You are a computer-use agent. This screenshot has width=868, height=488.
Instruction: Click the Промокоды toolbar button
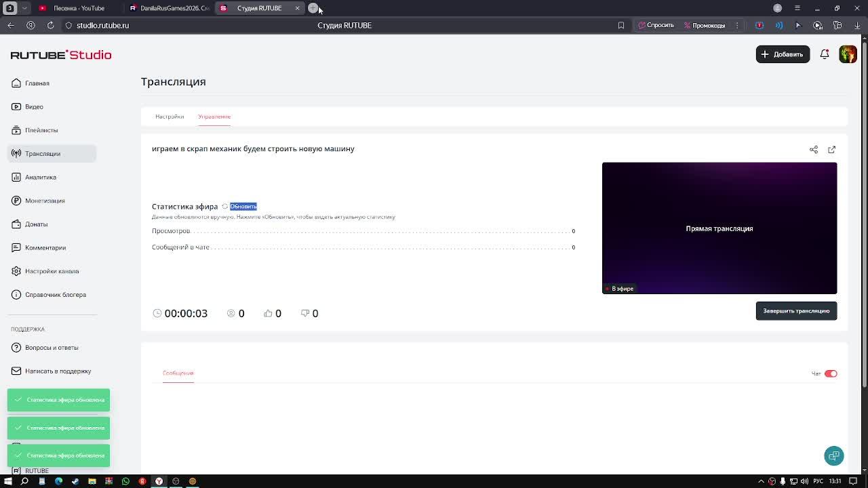(x=705, y=25)
